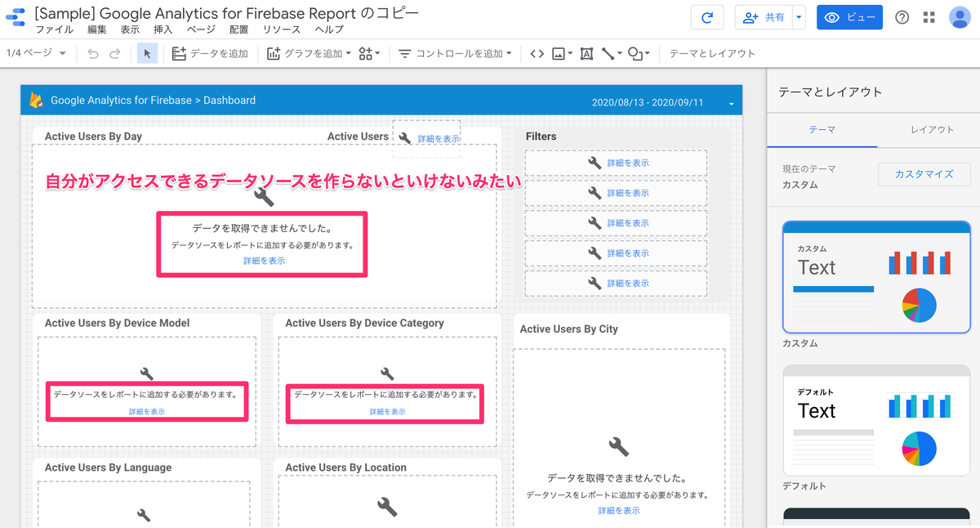This screenshot has height=528, width=980.
Task: Click the redo arrow icon
Action: point(115,54)
